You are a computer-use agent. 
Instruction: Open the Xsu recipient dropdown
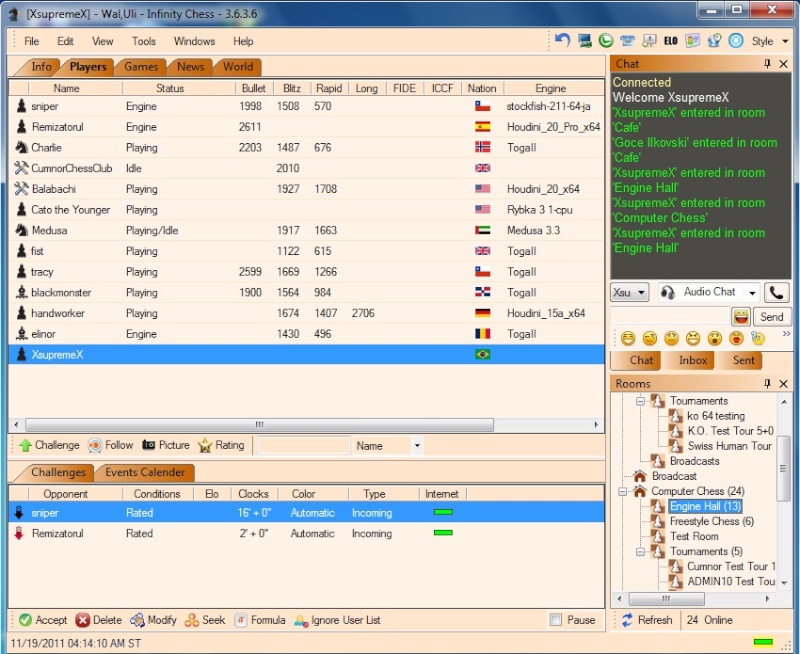[x=630, y=293]
